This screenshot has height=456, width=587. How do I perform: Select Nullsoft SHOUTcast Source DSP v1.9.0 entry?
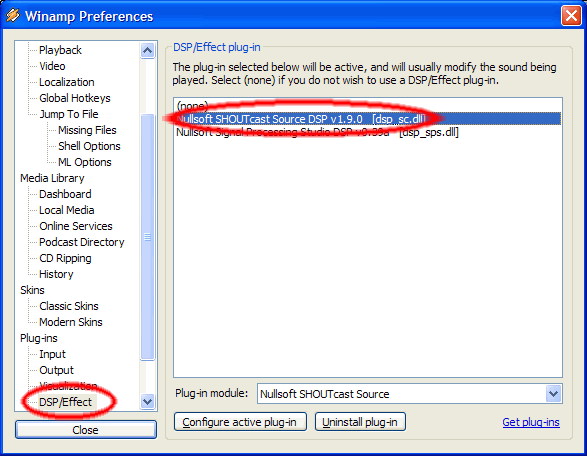(x=369, y=119)
